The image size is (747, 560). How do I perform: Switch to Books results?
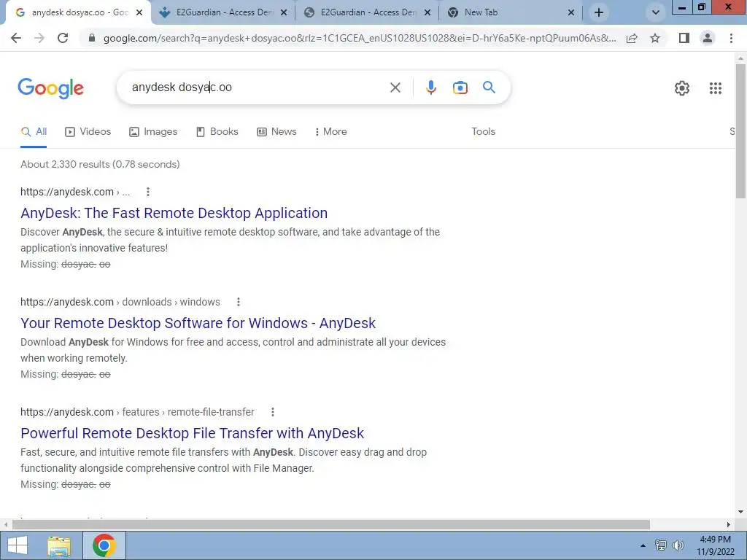click(x=217, y=132)
